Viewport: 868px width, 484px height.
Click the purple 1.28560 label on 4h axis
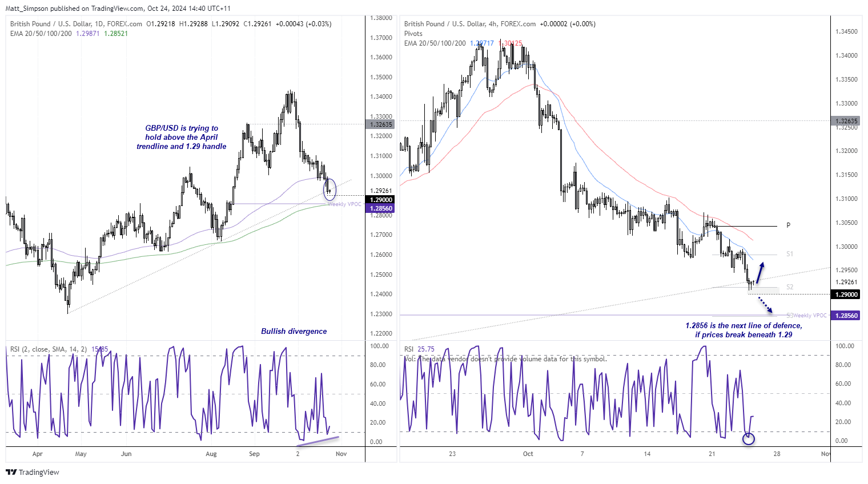click(846, 316)
